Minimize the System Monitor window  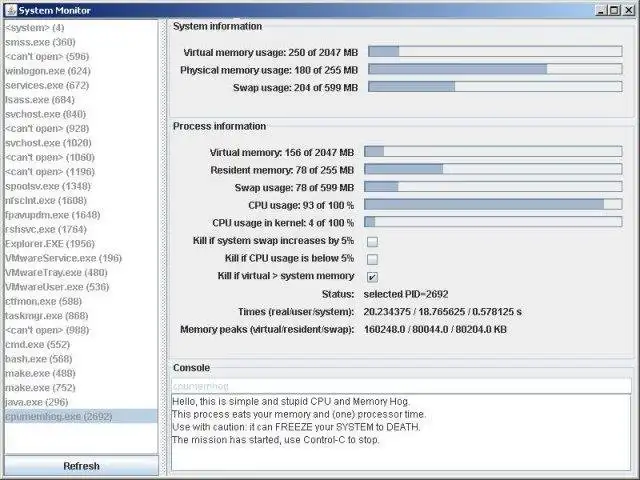[x=600, y=10]
